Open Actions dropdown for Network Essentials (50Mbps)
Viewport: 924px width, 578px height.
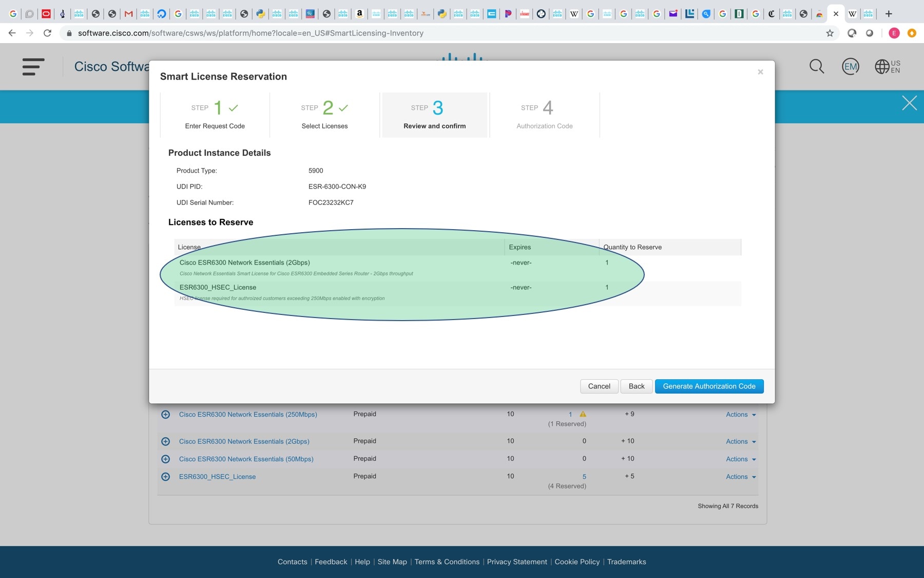click(741, 459)
